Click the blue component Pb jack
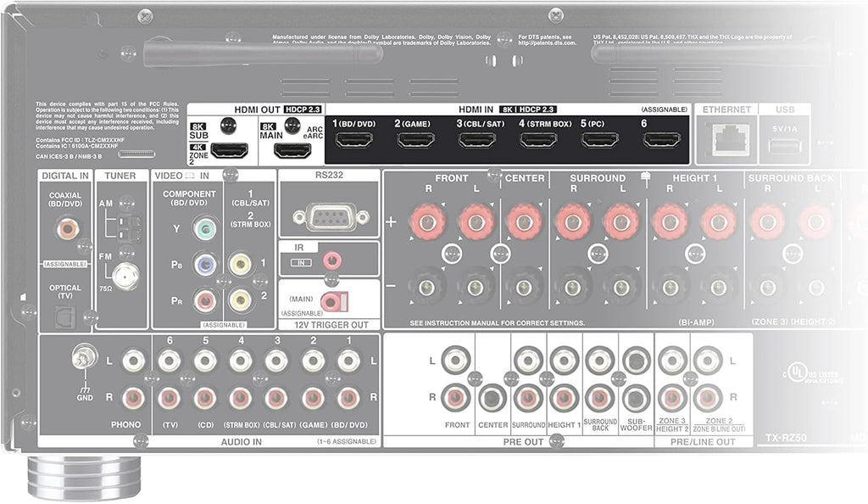868x504 pixels. 205,264
